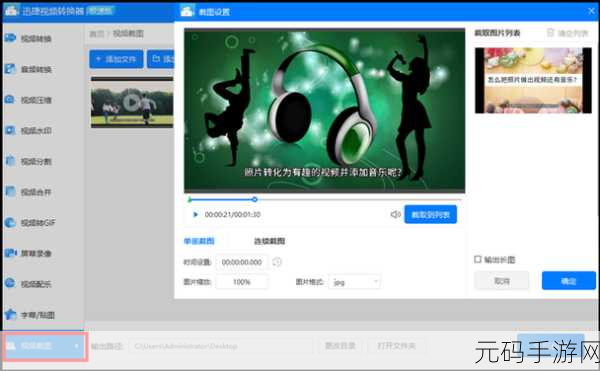Select the captured screenshot thumbnail in the list
600x371 pixels.
[533, 80]
